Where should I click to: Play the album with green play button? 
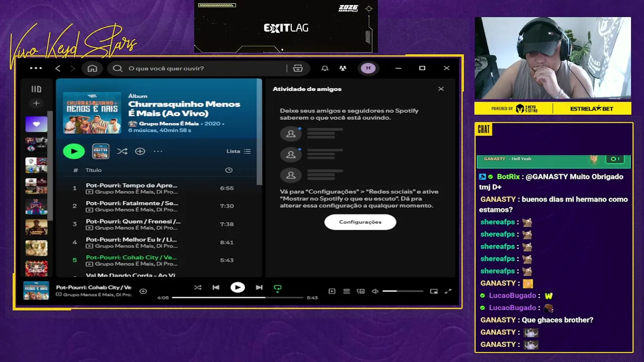pyautogui.click(x=74, y=151)
